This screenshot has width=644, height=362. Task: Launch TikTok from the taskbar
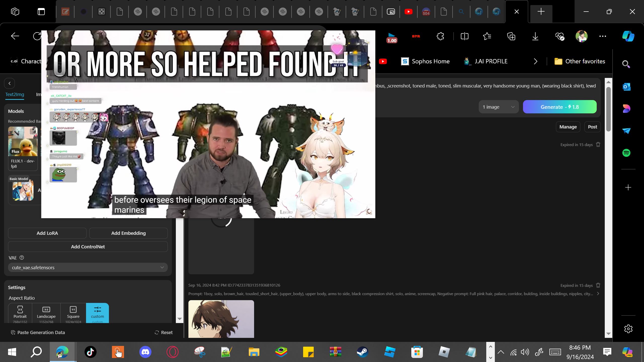coord(91,352)
